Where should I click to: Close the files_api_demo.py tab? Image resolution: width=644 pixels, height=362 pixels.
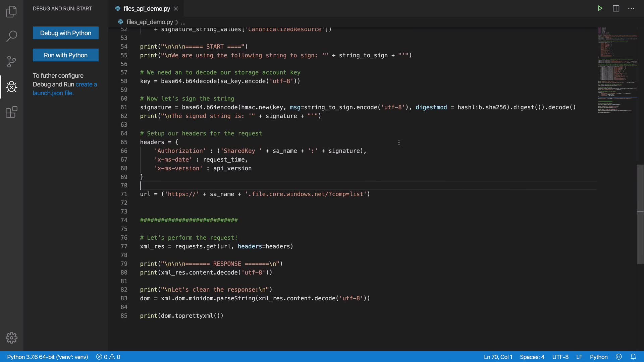click(176, 9)
